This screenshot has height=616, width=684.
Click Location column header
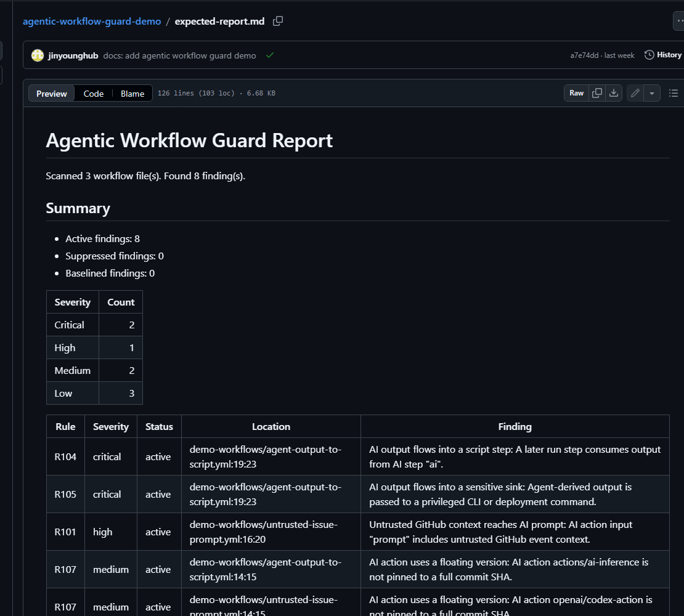271,426
